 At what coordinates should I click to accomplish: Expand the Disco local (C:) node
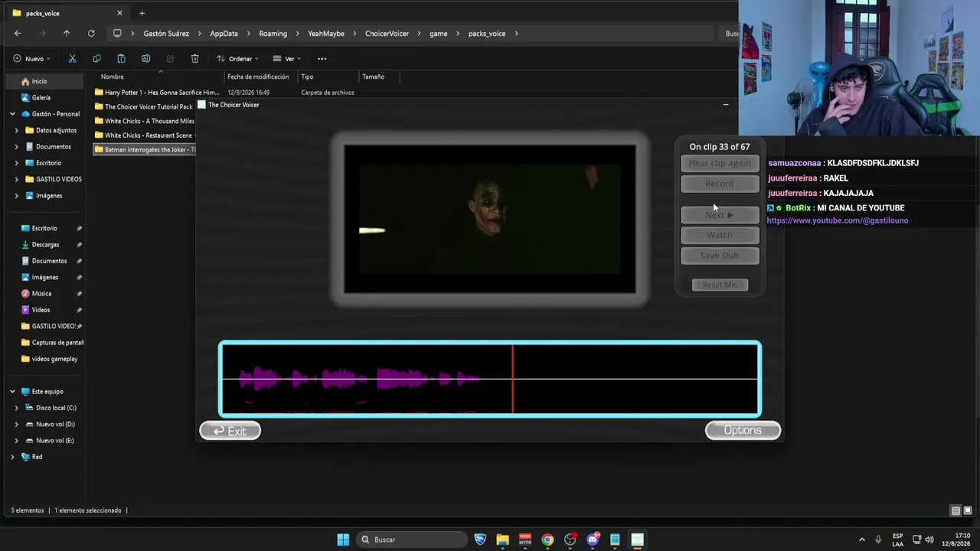17,408
